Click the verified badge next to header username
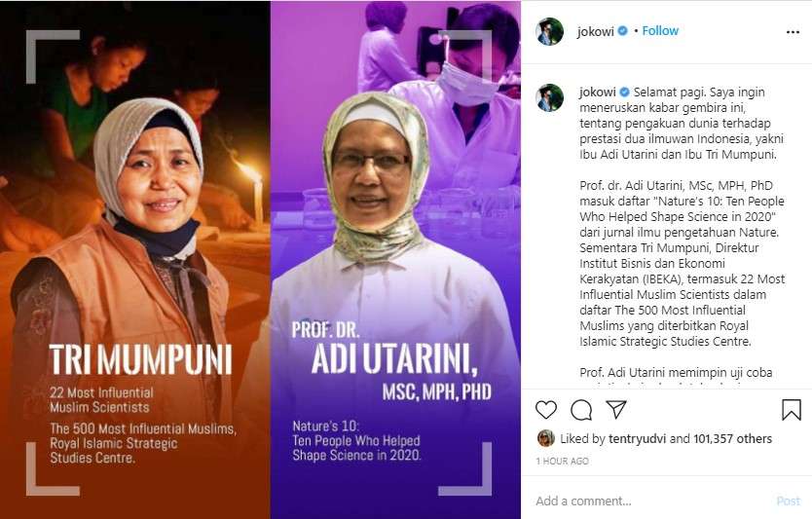Image resolution: width=812 pixels, height=519 pixels. pos(622,31)
